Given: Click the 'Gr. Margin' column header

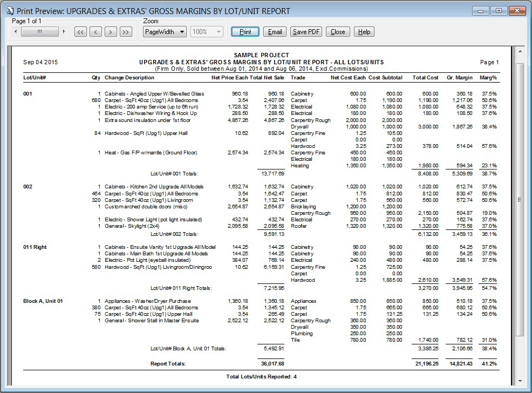Looking at the screenshot, I should 459,77.
